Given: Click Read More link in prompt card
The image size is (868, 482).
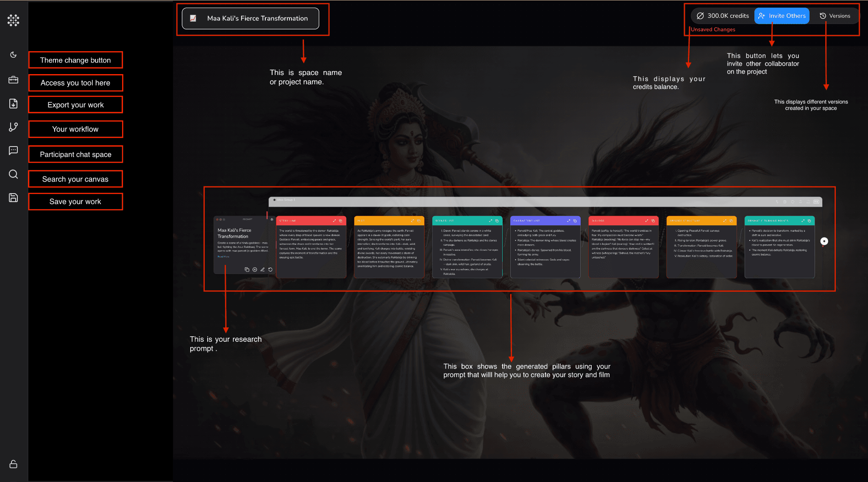Looking at the screenshot, I should point(223,257).
